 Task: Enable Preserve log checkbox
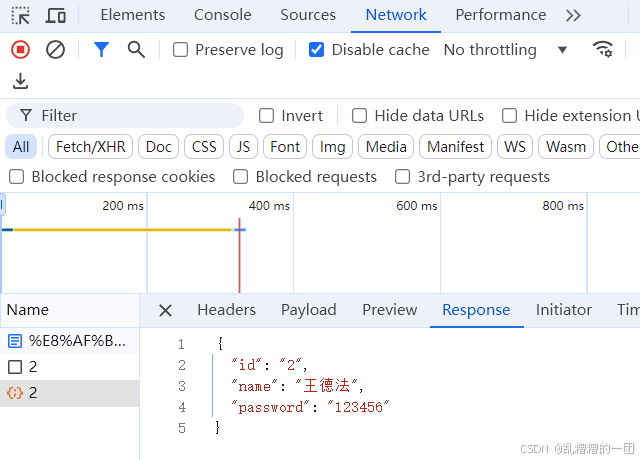pyautogui.click(x=180, y=50)
